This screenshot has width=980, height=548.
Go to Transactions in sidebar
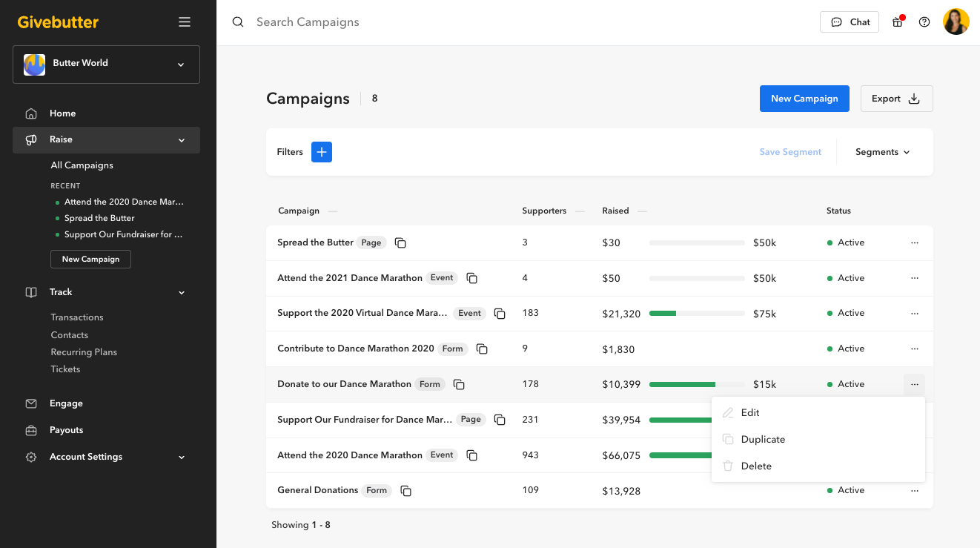(x=77, y=317)
